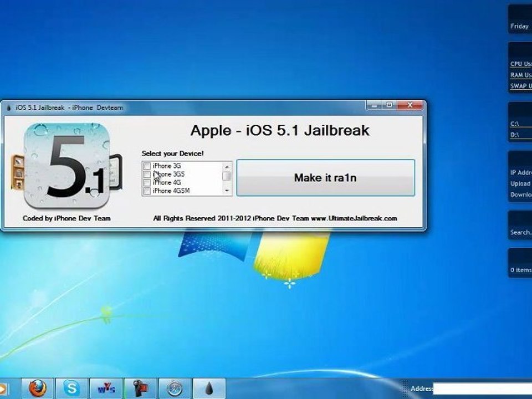This screenshot has width=532, height=399.
Task: Open Firefox from the taskbar
Action: click(x=38, y=388)
